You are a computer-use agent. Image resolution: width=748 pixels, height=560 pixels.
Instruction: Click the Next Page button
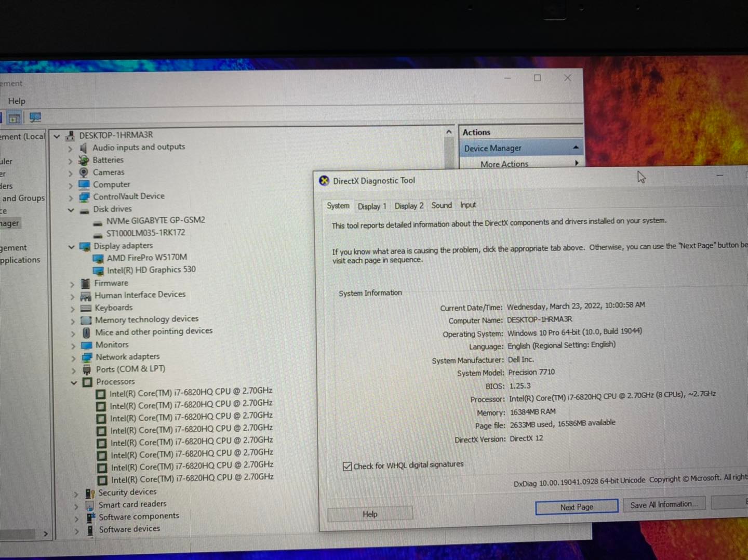[x=577, y=507]
